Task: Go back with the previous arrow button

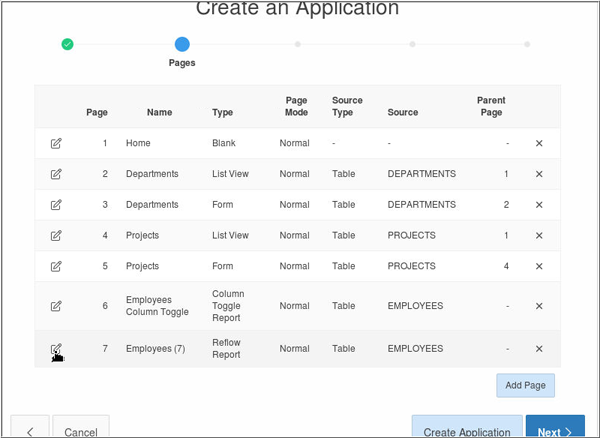Action: [x=30, y=429]
